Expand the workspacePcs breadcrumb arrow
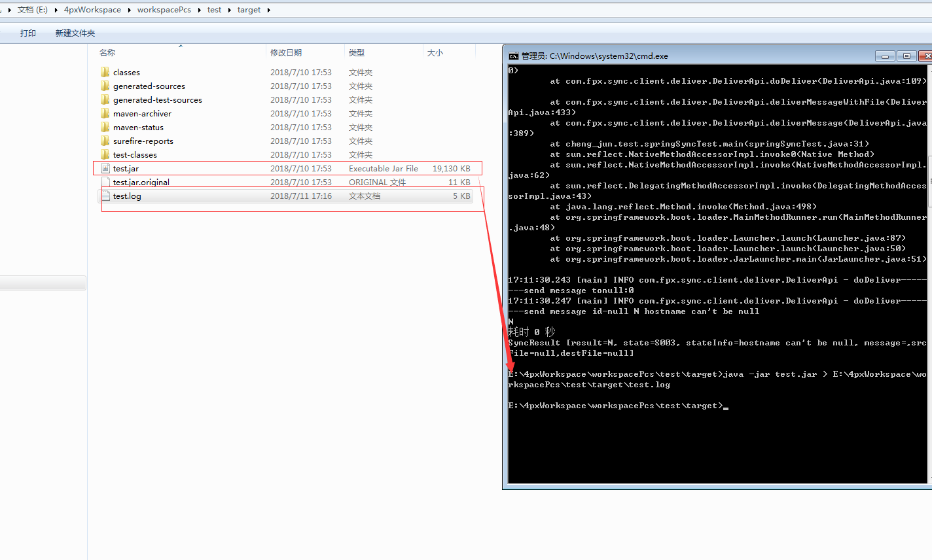932x560 pixels. [199, 10]
